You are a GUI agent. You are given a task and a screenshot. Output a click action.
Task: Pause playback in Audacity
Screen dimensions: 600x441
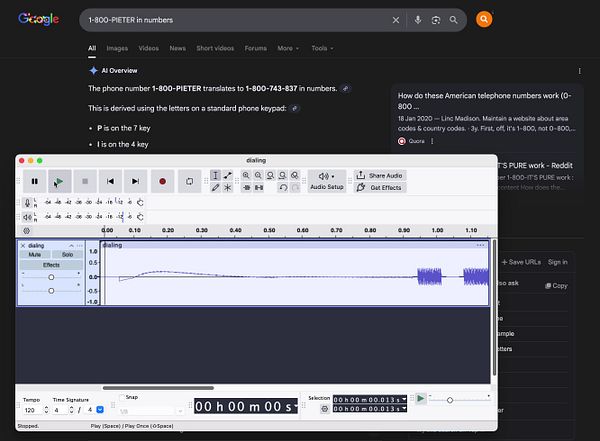(x=35, y=181)
